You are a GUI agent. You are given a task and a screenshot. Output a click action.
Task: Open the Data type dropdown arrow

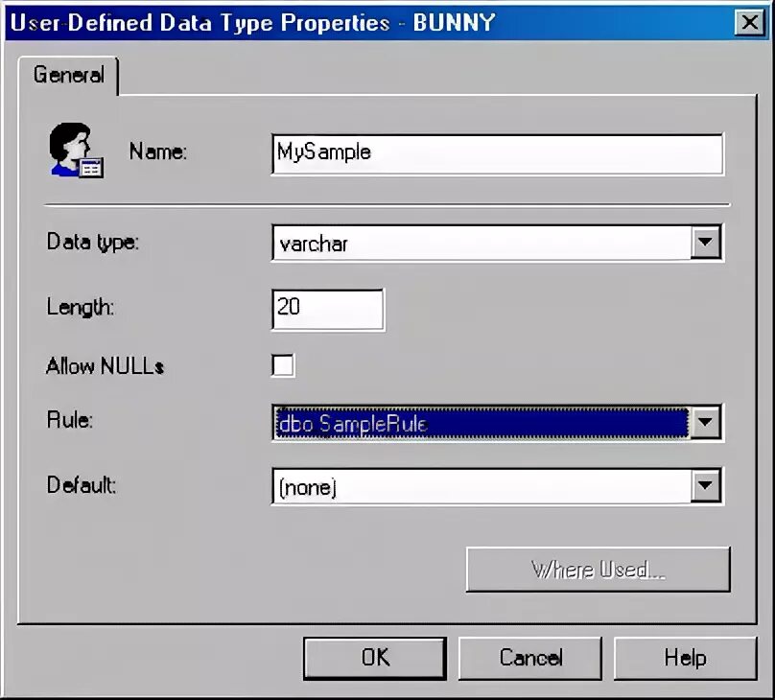705,242
